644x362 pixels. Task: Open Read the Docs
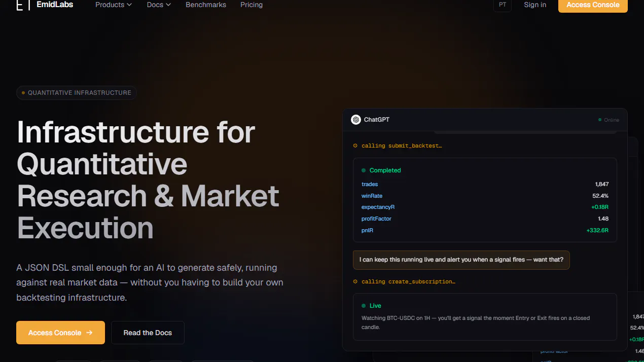coord(148,333)
